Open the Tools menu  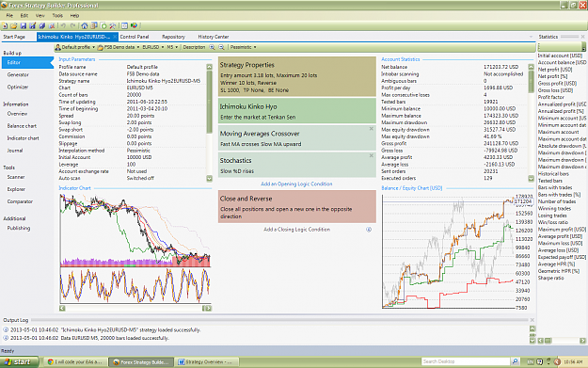[x=57, y=15]
